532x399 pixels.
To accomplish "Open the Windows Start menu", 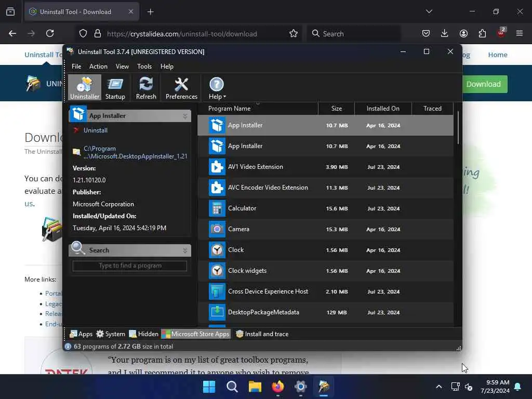I will pos(209,387).
